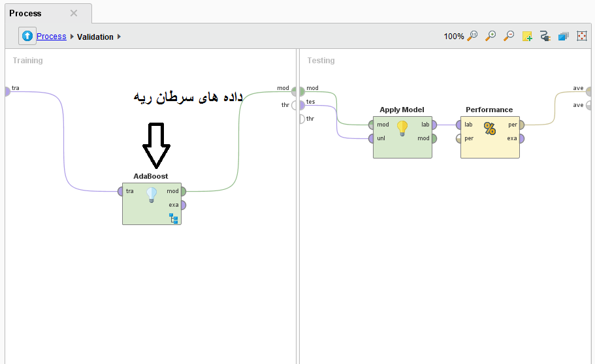Viewport: 595px width, 364px height.
Task: Expand the arrow between Process and Validation
Action: pos(72,37)
